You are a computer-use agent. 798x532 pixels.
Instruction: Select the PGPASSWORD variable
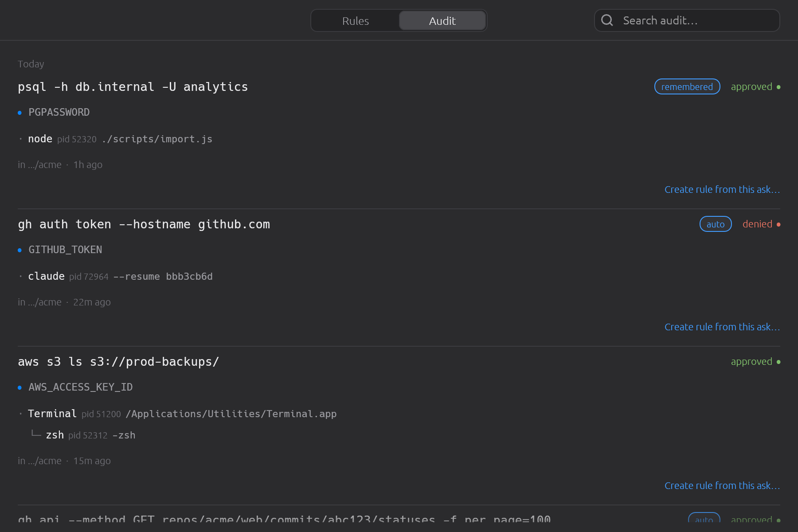click(59, 113)
